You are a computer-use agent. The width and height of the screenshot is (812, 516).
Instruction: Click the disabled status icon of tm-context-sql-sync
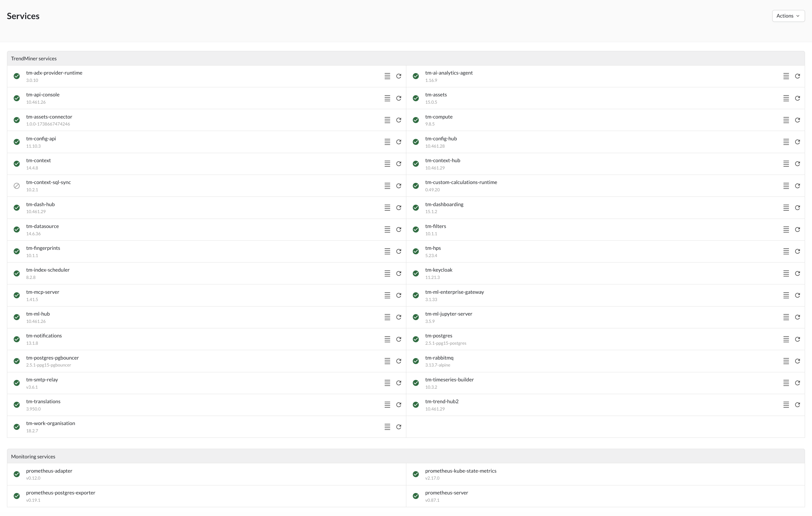[x=16, y=186]
